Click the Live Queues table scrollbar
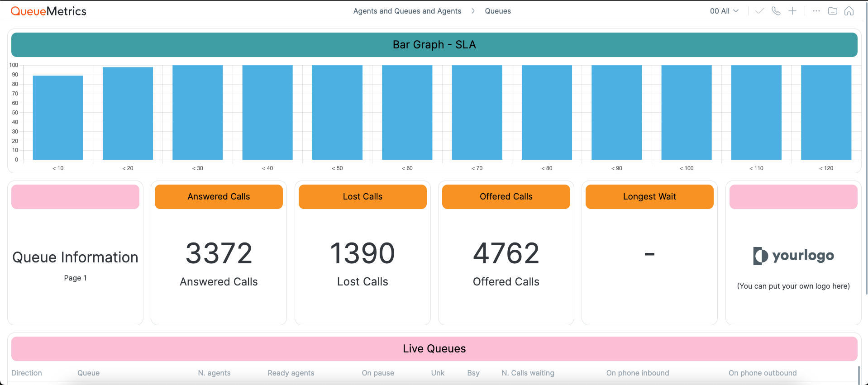 pos(859,375)
